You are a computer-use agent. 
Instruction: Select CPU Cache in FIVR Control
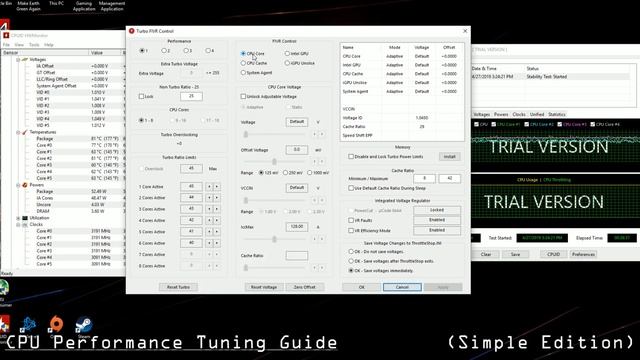(243, 63)
